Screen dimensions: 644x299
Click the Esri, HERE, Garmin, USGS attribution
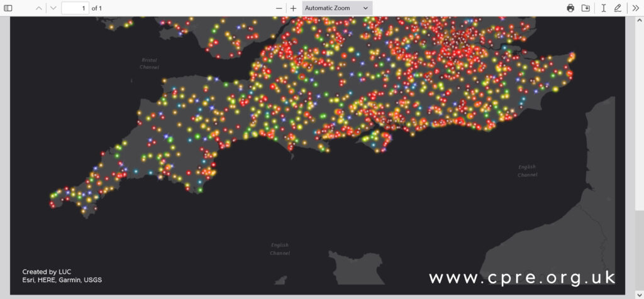(62, 280)
